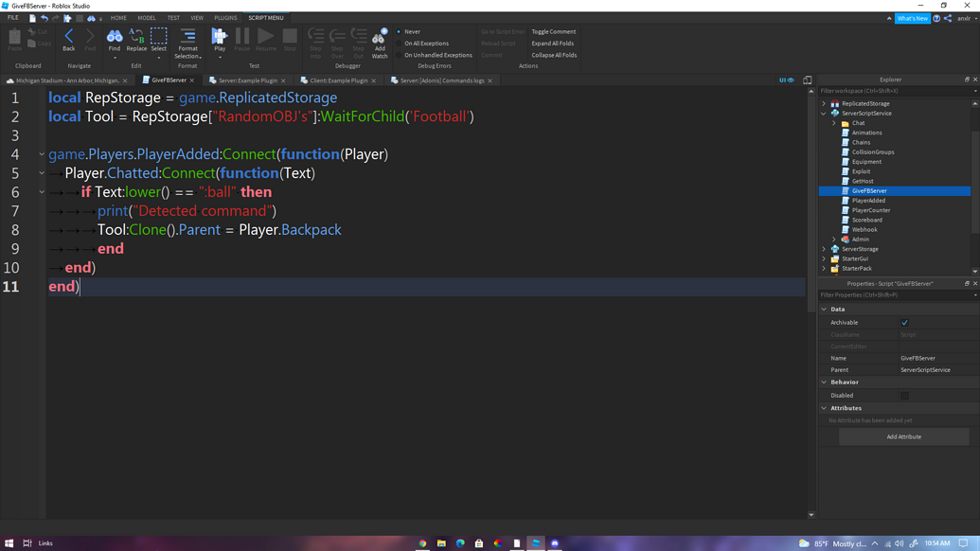Expand the StarterGui tree node
Screen dimensions: 980x551
pos(824,258)
